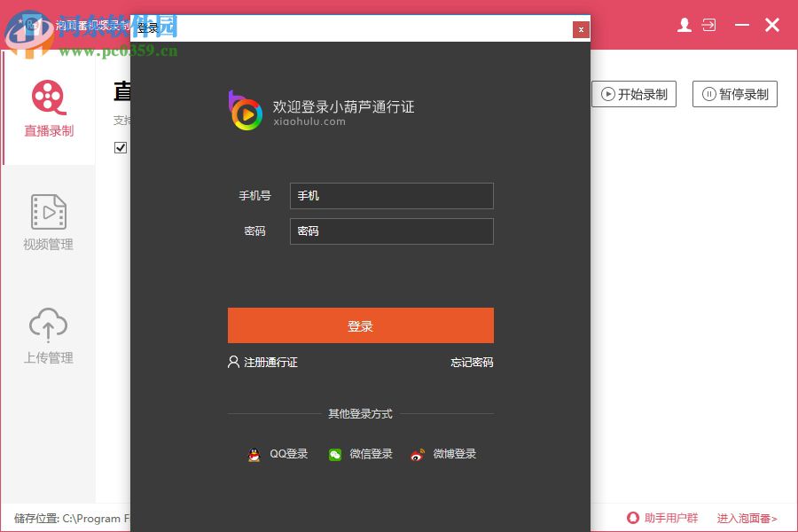This screenshot has height=532, width=798.
Task: Click the 密码 password input field
Action: point(391,231)
